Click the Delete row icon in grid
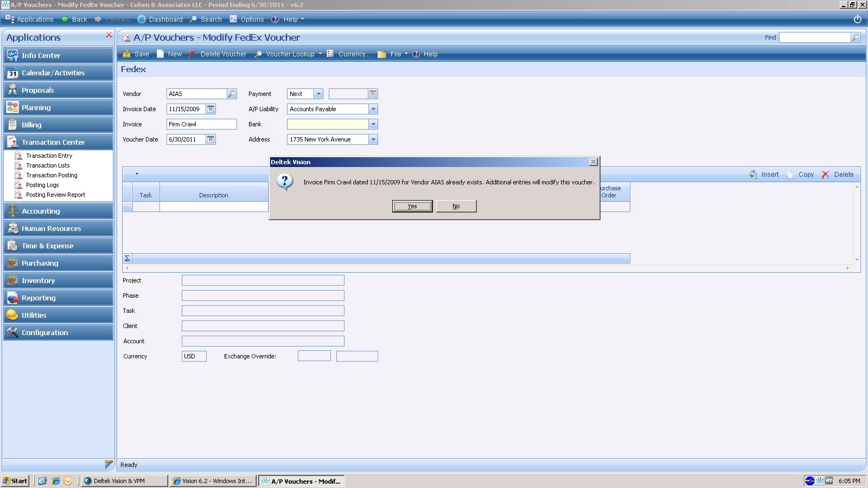The width and height of the screenshot is (868, 488). (x=826, y=175)
